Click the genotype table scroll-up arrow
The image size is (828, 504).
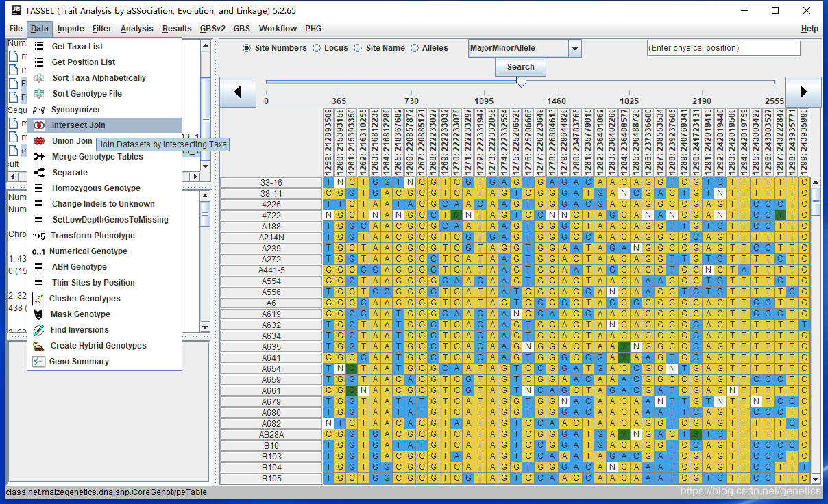tap(816, 182)
